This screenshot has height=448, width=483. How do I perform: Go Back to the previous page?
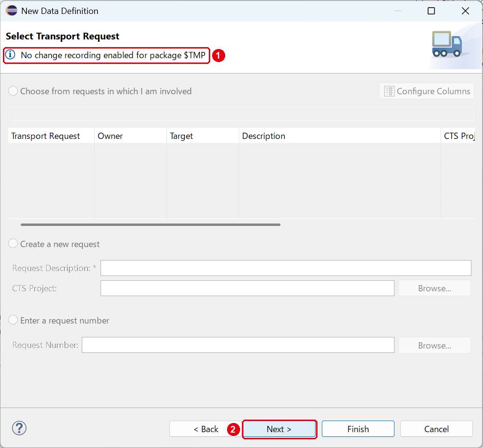click(205, 429)
